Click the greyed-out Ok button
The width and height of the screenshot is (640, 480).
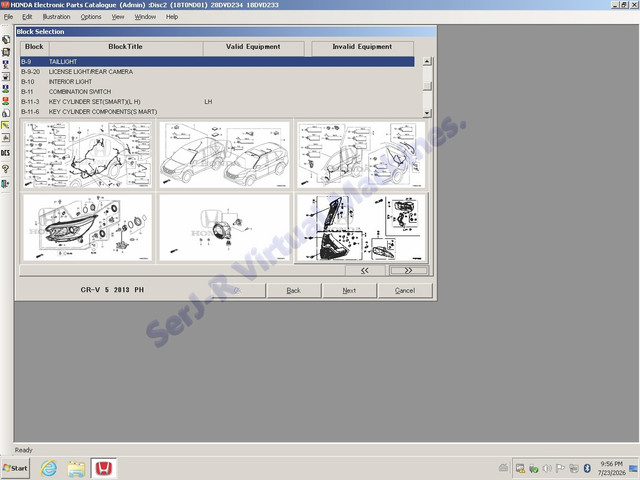point(238,291)
